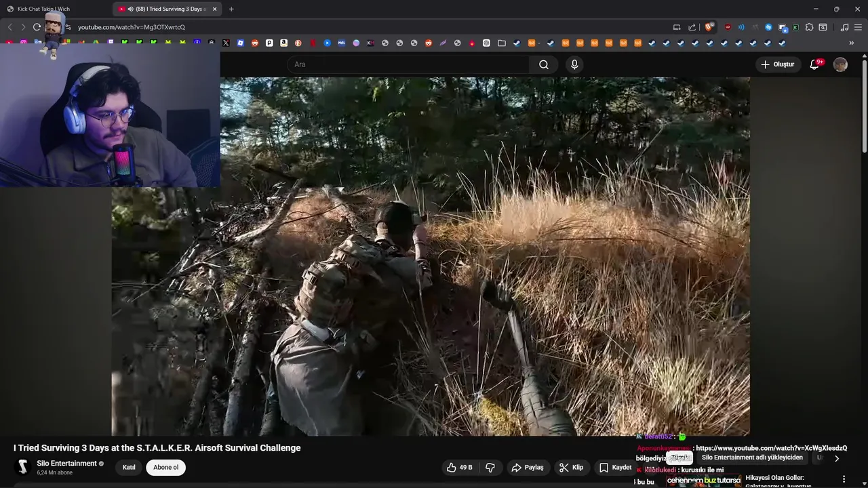This screenshot has height=488, width=868.
Task: Dislike the video with thumbs-down
Action: 490,467
